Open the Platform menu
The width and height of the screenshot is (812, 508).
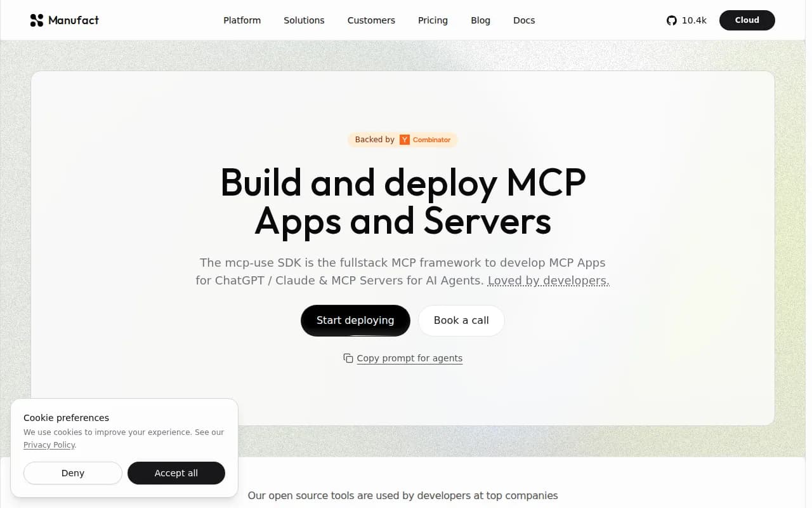pyautogui.click(x=242, y=20)
